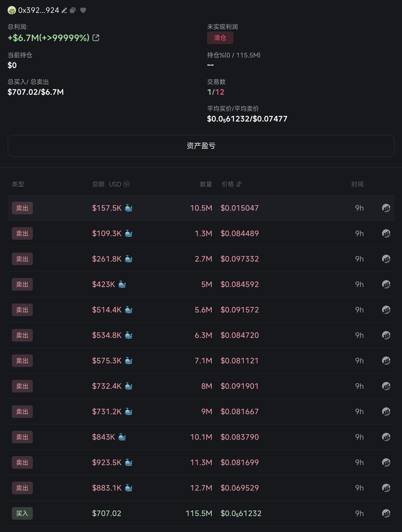402x532 pixels.
Task: Toggle the heart favorite icon for this wallet
Action: click(83, 10)
